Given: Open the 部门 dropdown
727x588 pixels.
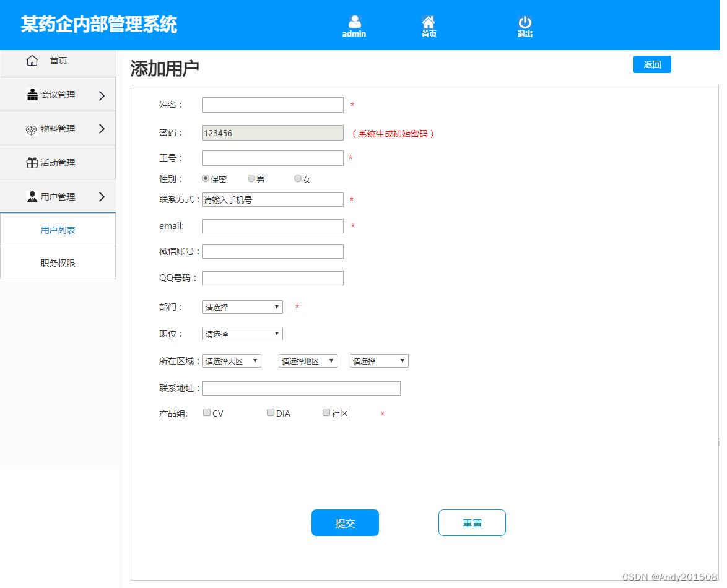Looking at the screenshot, I should tap(243, 307).
